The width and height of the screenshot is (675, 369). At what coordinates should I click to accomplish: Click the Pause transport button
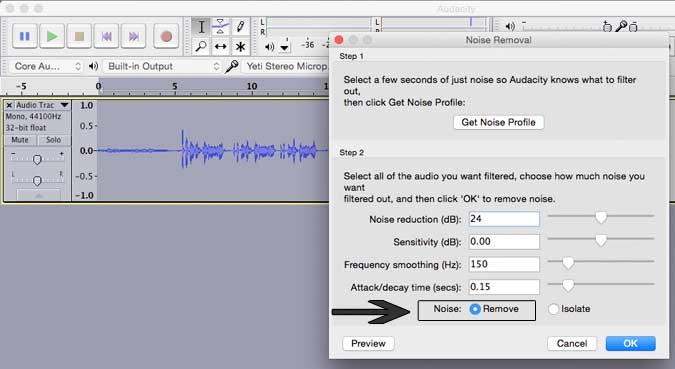click(x=25, y=36)
